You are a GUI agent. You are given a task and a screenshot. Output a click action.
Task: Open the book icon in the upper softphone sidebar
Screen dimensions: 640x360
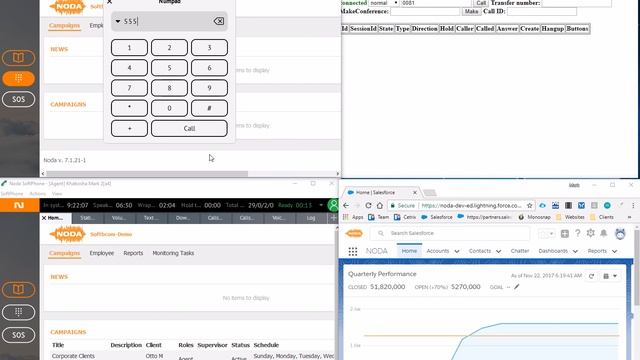tap(18, 58)
